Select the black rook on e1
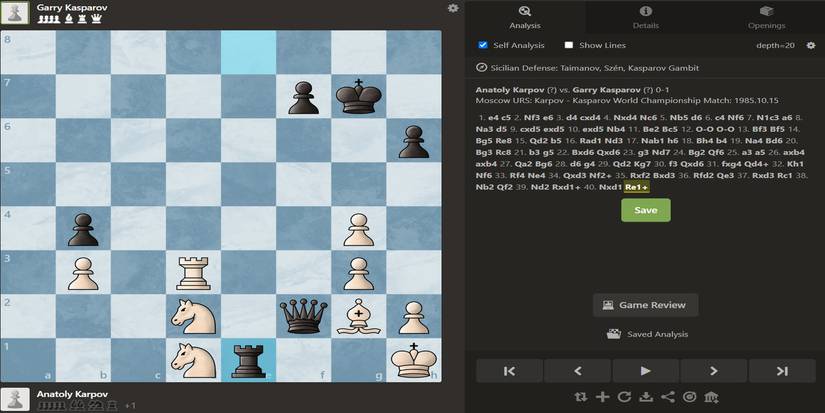 pos(248,360)
